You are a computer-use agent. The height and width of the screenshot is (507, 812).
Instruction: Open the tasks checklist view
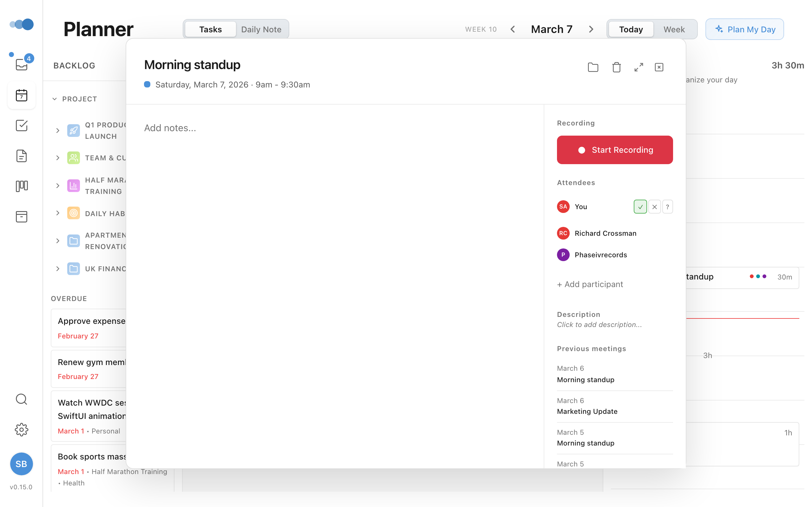pos(21,125)
